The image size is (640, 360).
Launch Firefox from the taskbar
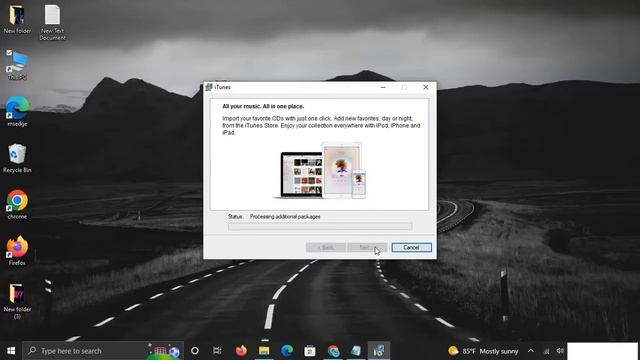241,351
